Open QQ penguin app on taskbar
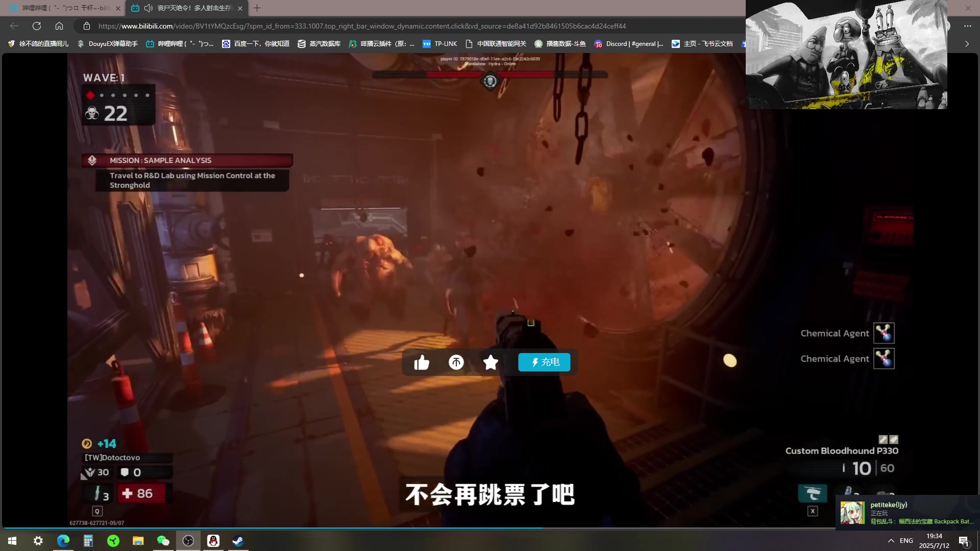Viewport: 980px width, 551px height. point(213,541)
